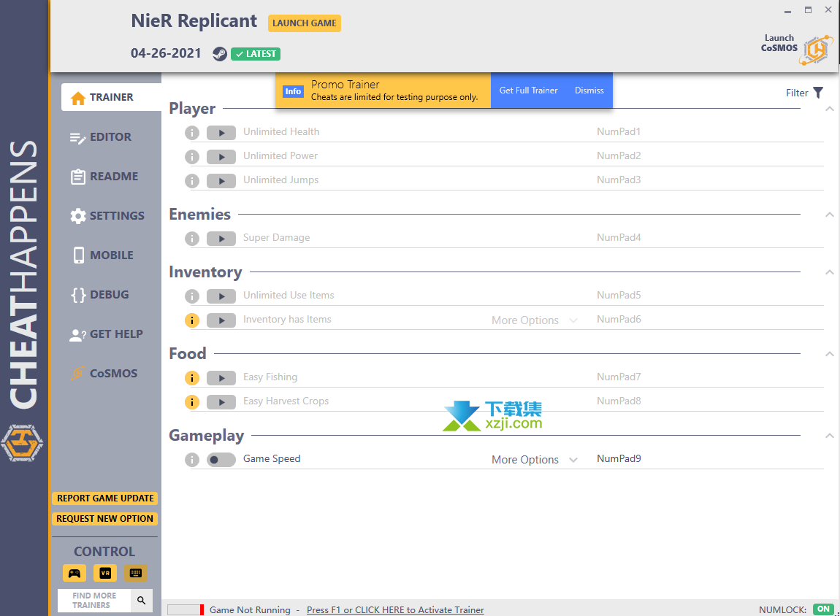The image size is (840, 616).
Task: Click the Find More Trainers search field
Action: tap(94, 601)
